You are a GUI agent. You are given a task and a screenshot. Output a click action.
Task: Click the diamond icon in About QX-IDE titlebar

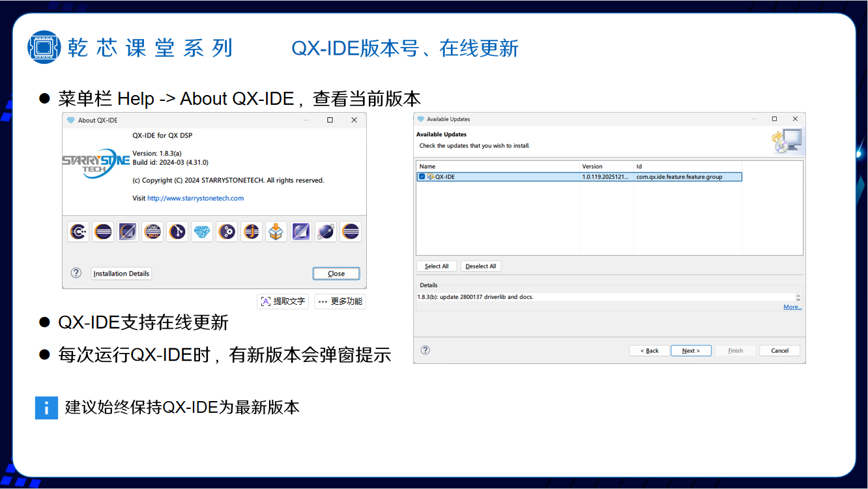[x=71, y=120]
